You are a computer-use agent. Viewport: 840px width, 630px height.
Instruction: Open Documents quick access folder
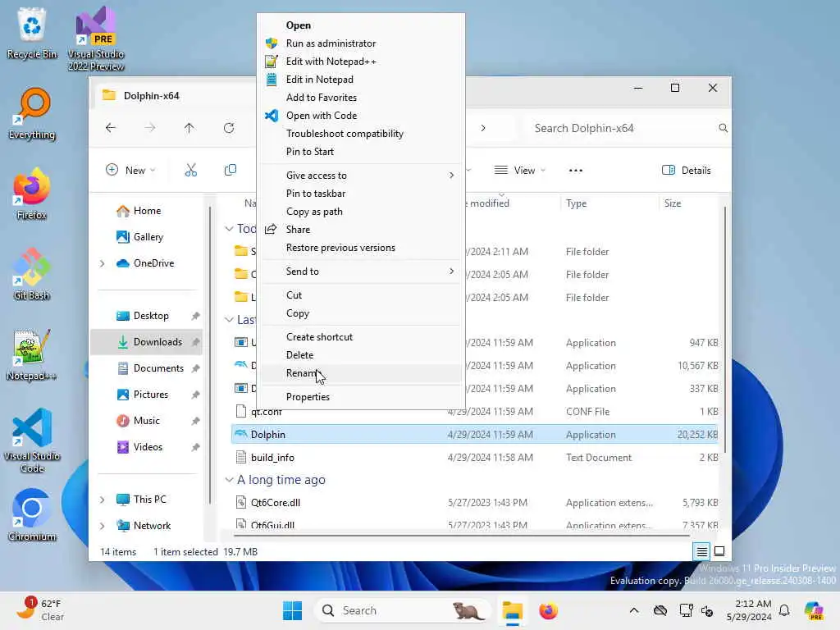[146, 368]
